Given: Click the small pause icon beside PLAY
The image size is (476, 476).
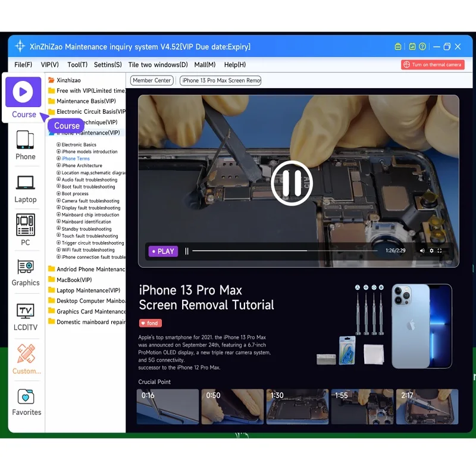Looking at the screenshot, I should click(187, 251).
